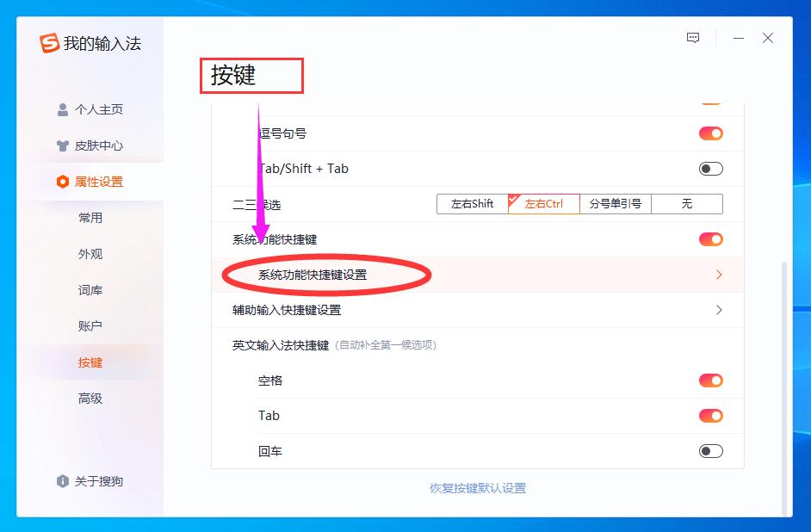The image size is (811, 532).
Task: Open the 系统功能快捷键设置 orange arrow
Action: click(718, 275)
